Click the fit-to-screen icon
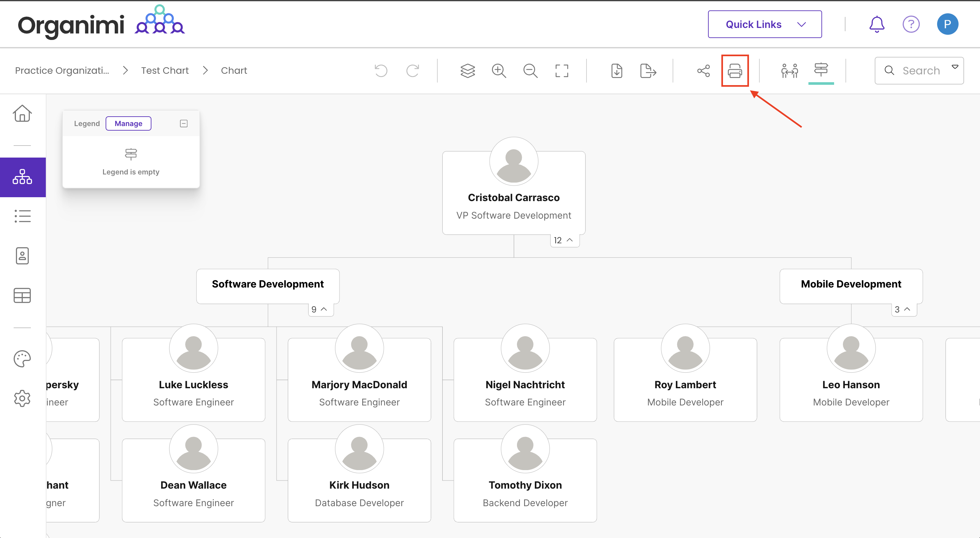The image size is (980, 538). [561, 71]
